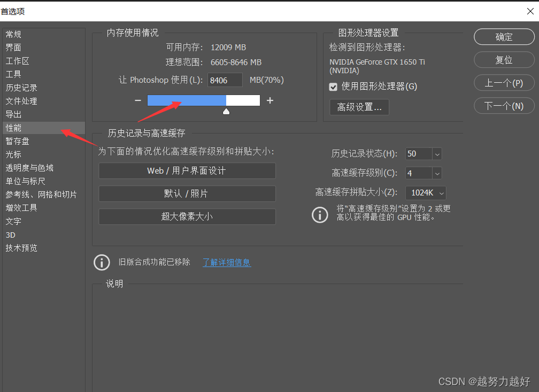Select 性能 preferences category

pos(44,128)
